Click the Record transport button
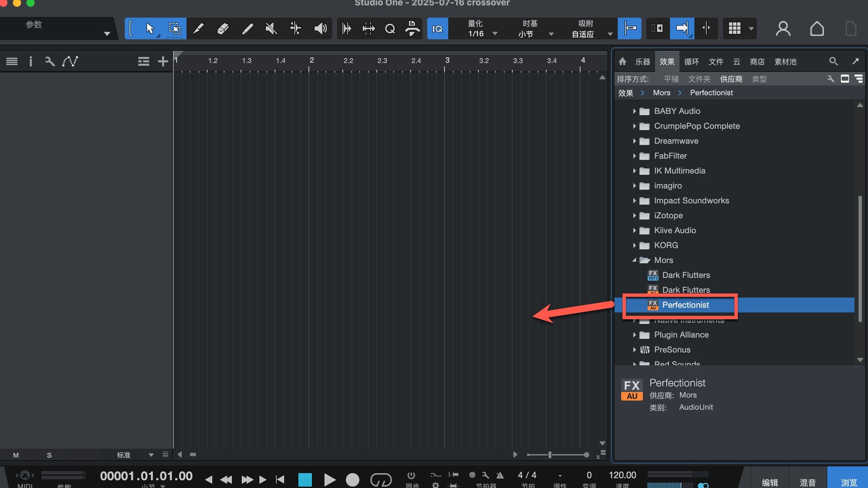 [x=353, y=479]
